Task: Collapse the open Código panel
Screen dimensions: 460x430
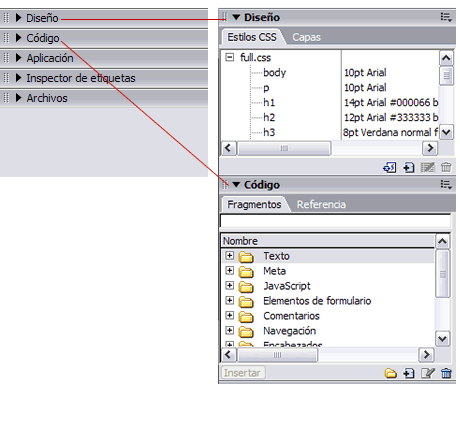Action: tap(236, 184)
